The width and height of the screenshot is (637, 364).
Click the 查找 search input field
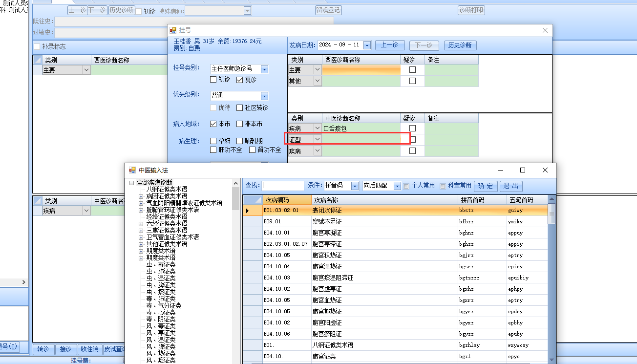[x=282, y=186]
